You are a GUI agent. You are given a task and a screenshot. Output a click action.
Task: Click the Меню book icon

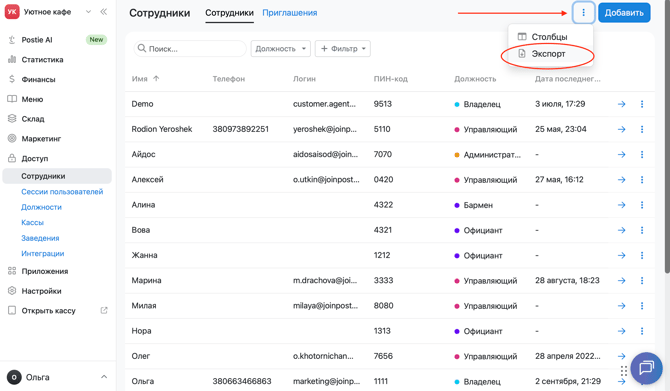click(x=12, y=99)
